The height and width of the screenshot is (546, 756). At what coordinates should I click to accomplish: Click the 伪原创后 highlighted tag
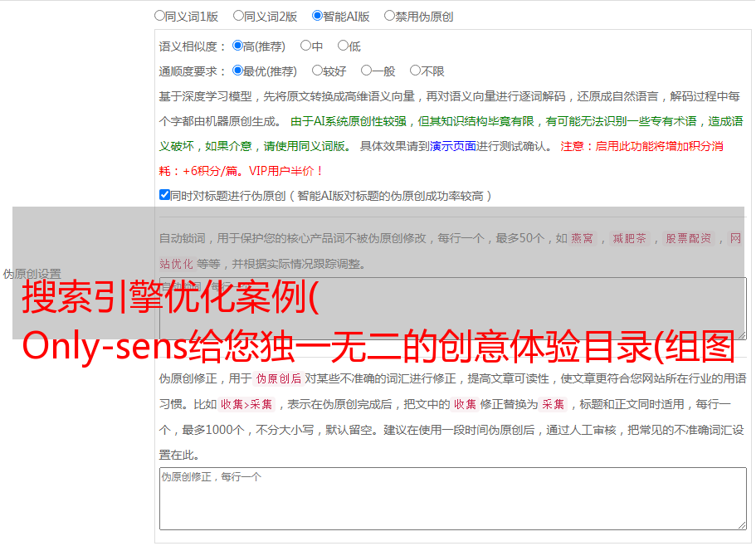279,378
